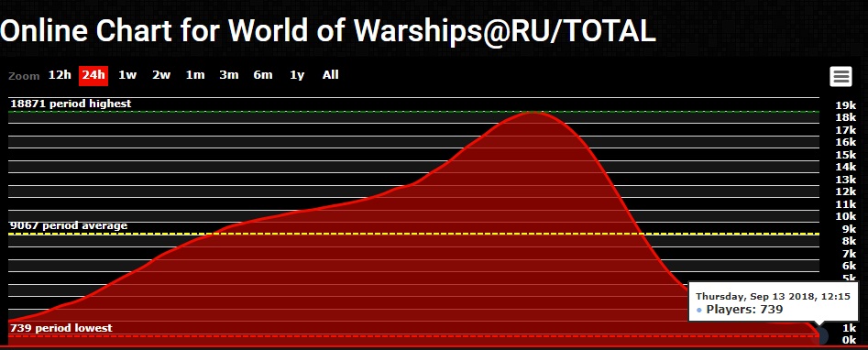Viewport: 868px width, 350px height.
Task: Click the peak point of the chart curve
Action: click(532, 113)
